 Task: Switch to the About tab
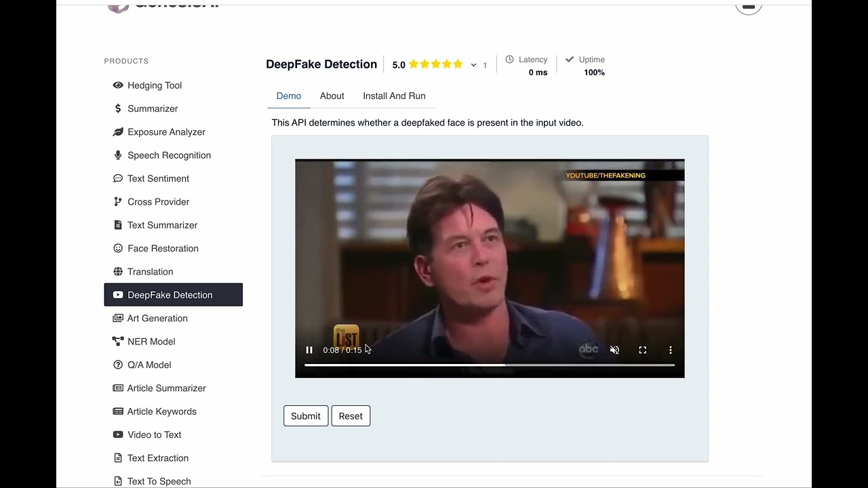(x=332, y=96)
